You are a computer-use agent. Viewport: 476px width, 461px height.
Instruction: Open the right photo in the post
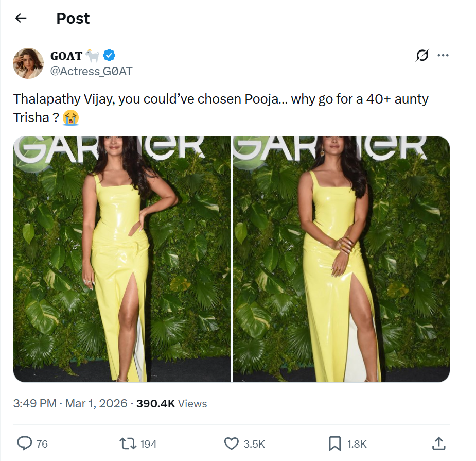[x=341, y=259]
